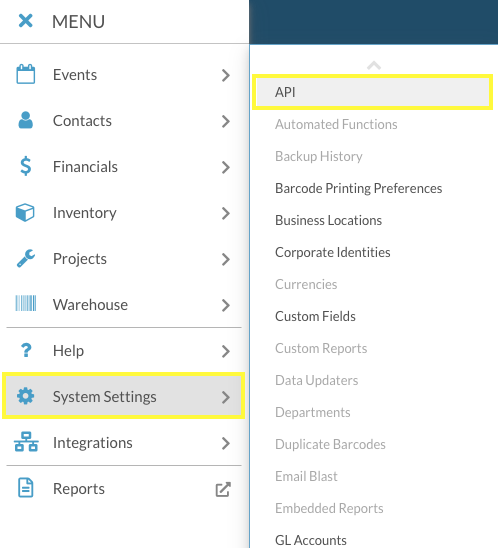Expand the Warehouse submenu chevron
Screen dimensions: 498x548
pos(226,305)
